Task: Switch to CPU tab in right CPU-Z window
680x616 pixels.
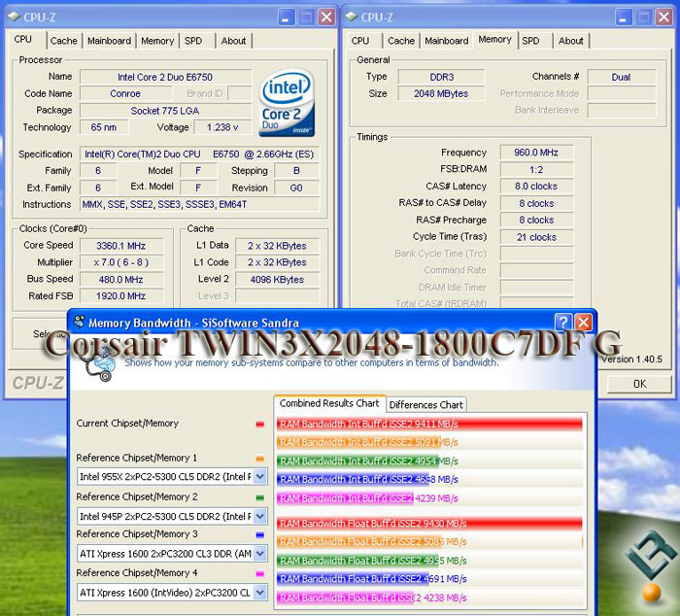Action: point(360,41)
